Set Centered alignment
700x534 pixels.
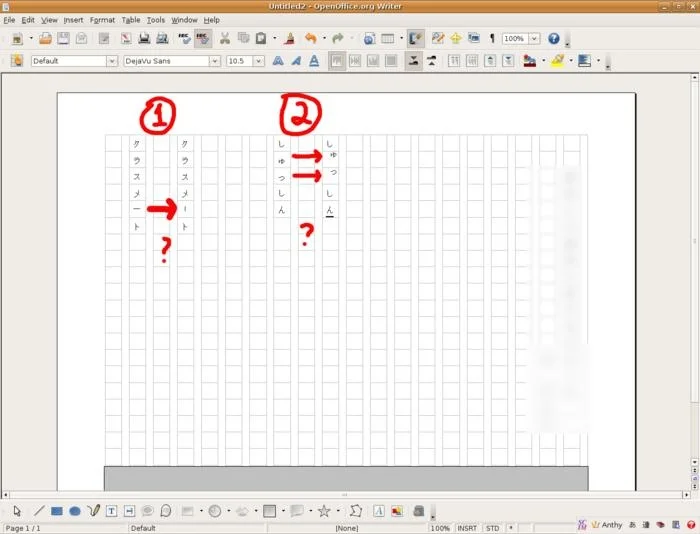pos(355,61)
